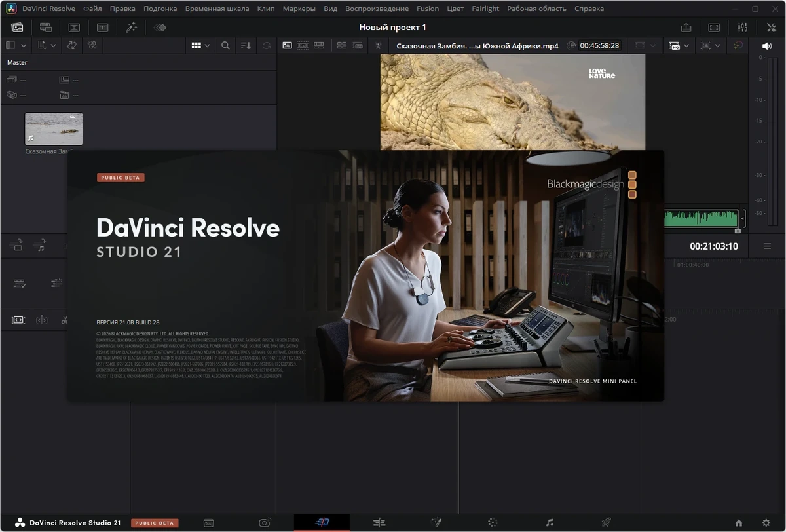Click the DaVinci Resolve Studio 21 splash title
786x532 pixels.
(x=188, y=238)
